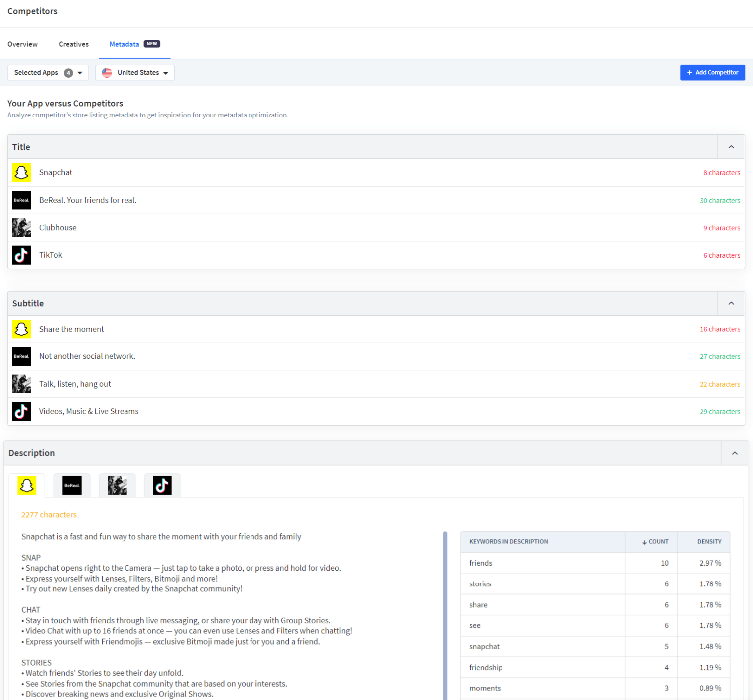Image resolution: width=753 pixels, height=700 pixels.
Task: Collapse the Description section
Action: [x=735, y=453]
